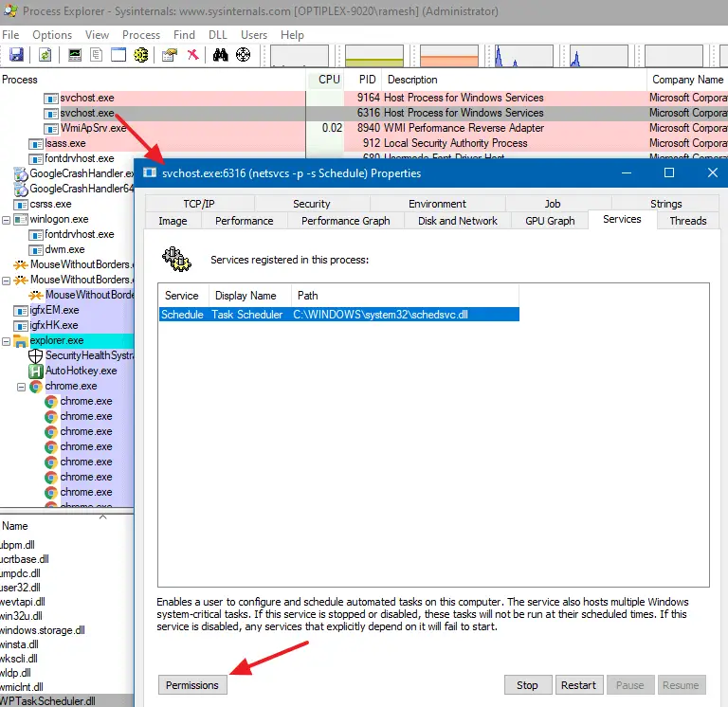Select ucrtbase.dll in the lower pane
This screenshot has width=728, height=707.
point(25,559)
